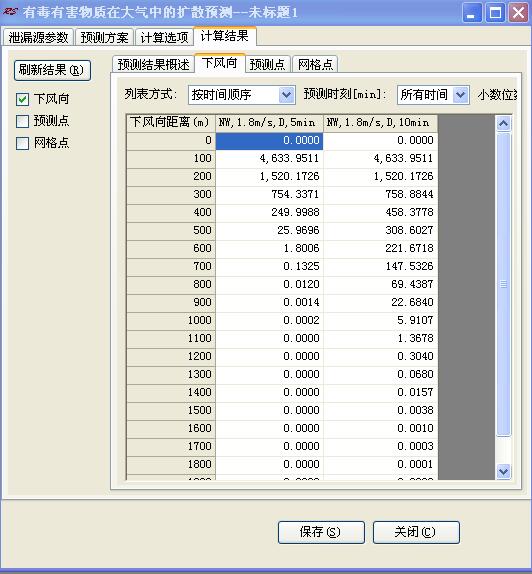The image size is (532, 574).
Task: Open the 预测结果概述 sub-tab
Action: (153, 64)
